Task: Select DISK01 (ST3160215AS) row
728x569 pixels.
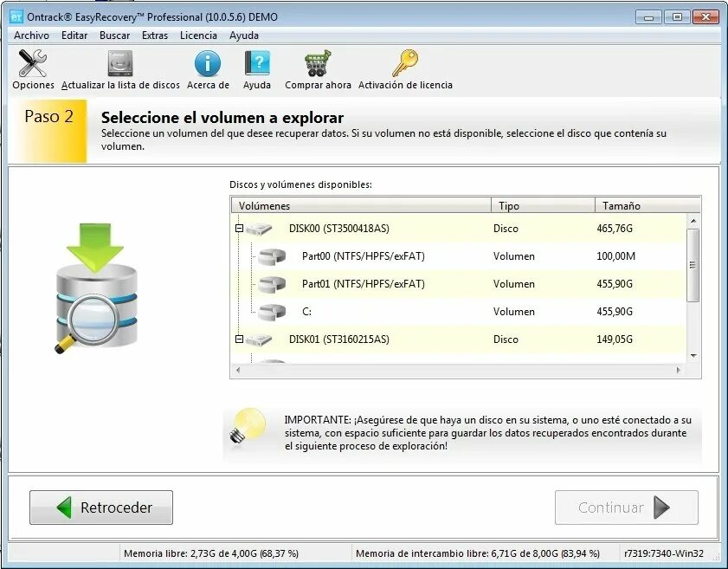Action: 458,339
